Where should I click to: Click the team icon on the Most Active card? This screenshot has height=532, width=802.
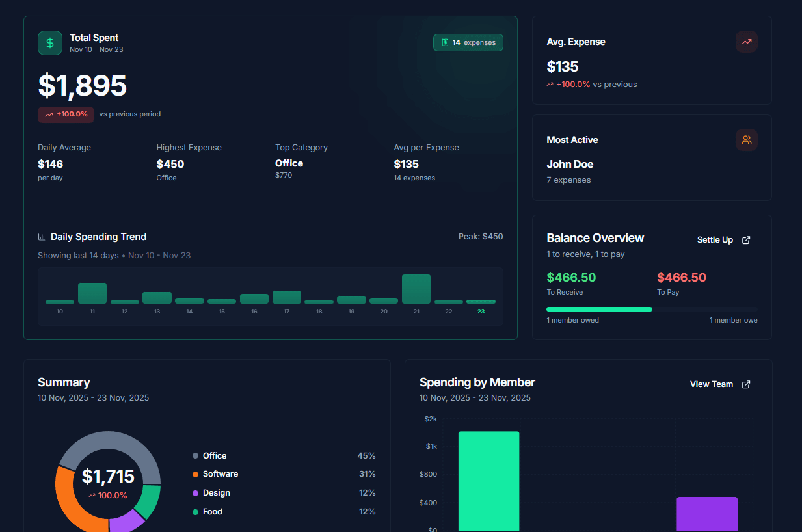(746, 139)
